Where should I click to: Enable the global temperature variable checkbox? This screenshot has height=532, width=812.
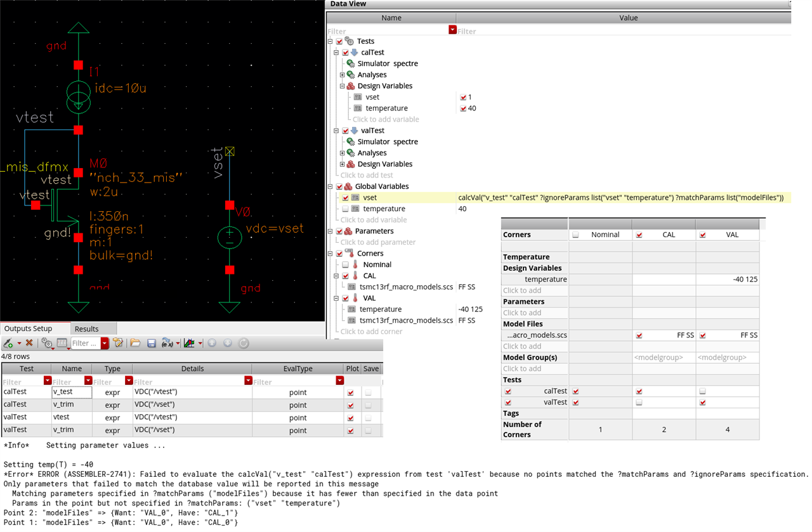[x=345, y=209]
